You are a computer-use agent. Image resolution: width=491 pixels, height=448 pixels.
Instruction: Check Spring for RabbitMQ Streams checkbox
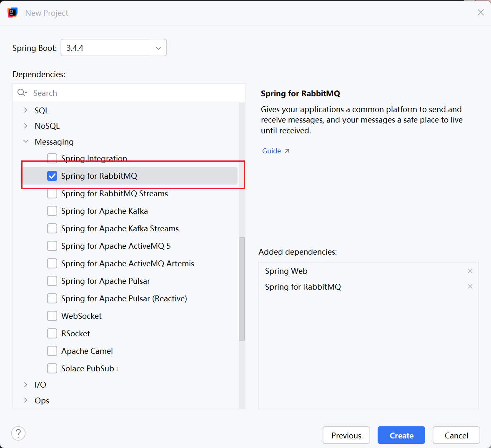point(52,193)
